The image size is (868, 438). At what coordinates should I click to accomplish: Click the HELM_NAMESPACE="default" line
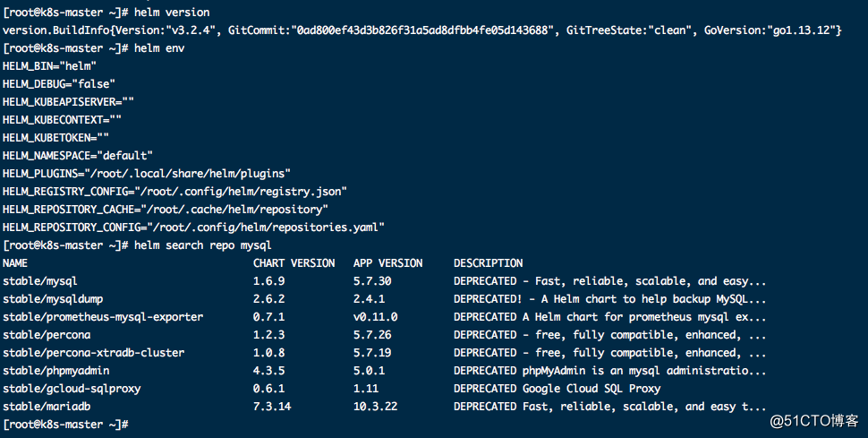coord(78,156)
